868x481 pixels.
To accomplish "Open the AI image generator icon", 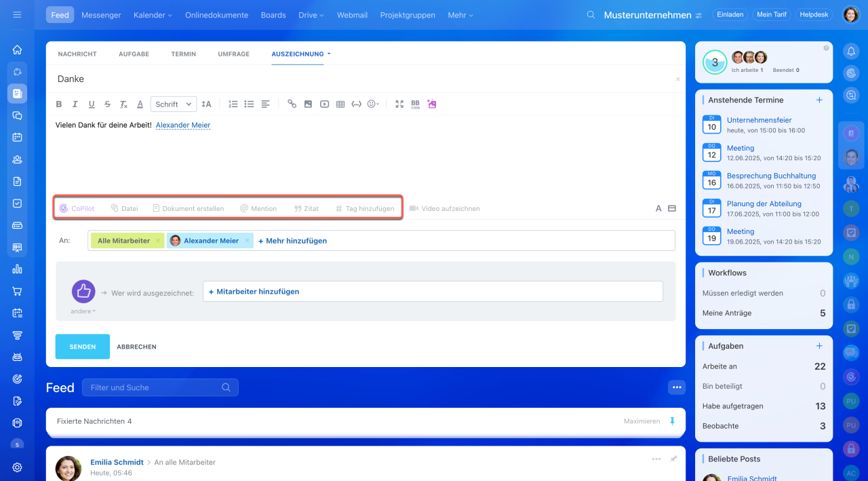I will 432,104.
